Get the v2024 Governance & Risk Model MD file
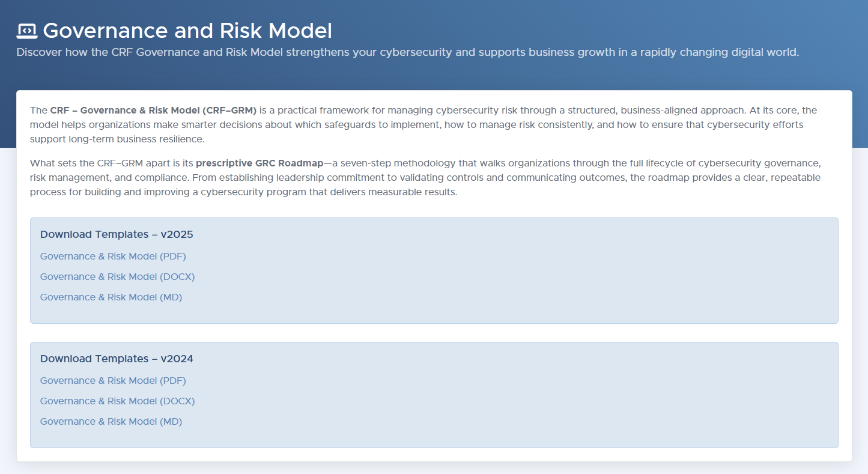This screenshot has width=868, height=474. click(x=111, y=422)
